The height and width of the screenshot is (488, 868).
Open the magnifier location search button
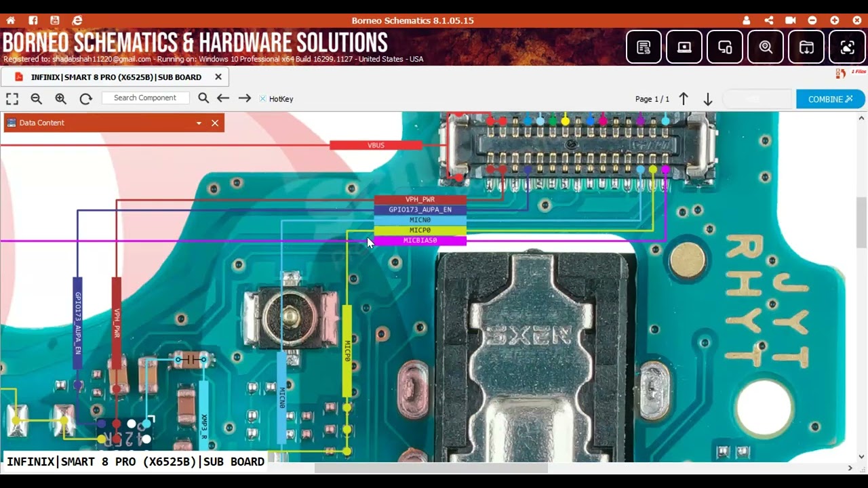[766, 47]
